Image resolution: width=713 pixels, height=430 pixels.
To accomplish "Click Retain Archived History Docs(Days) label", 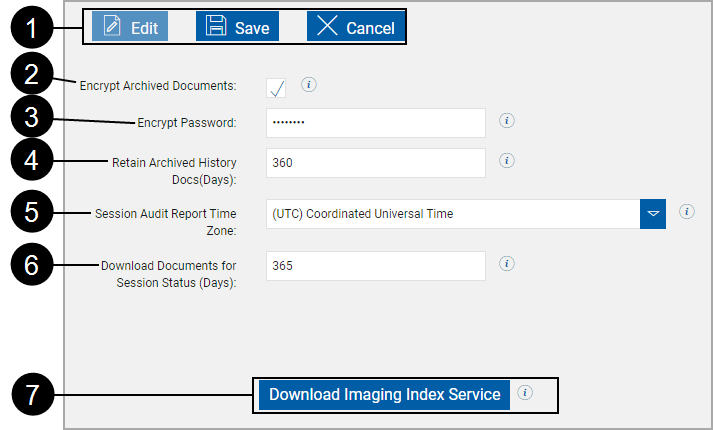I will pos(174,171).
